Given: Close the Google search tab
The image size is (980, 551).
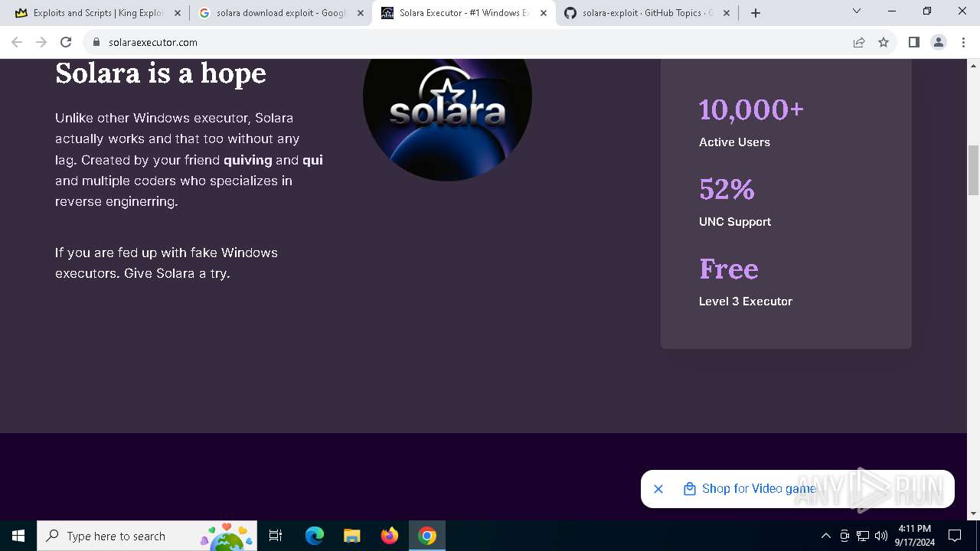Looking at the screenshot, I should point(361,13).
